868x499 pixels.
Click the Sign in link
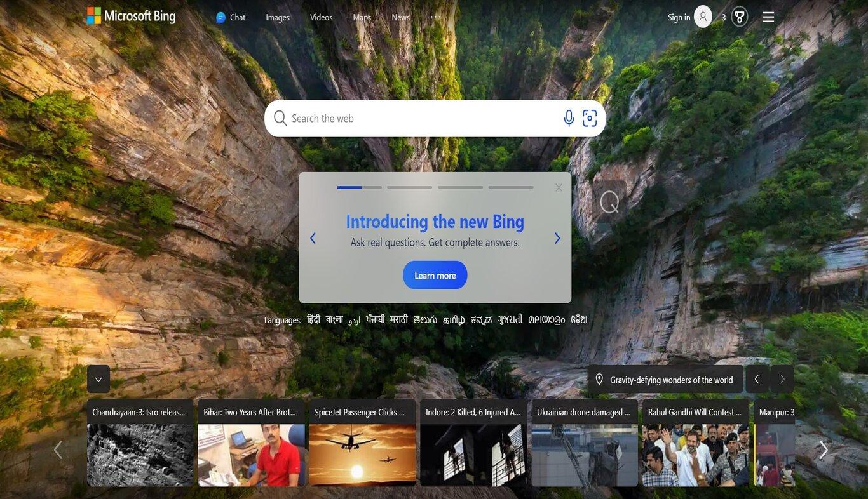click(x=679, y=17)
